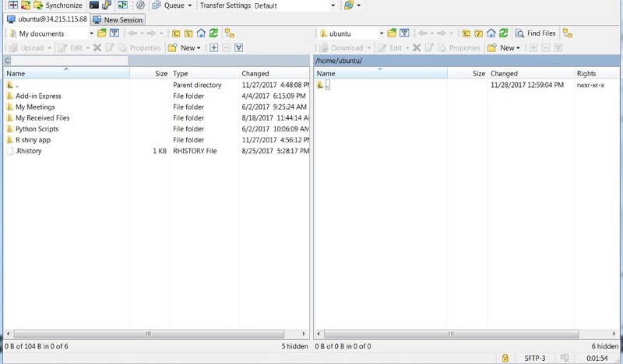
Task: Select the Python Scripts folder
Action: [37, 129]
